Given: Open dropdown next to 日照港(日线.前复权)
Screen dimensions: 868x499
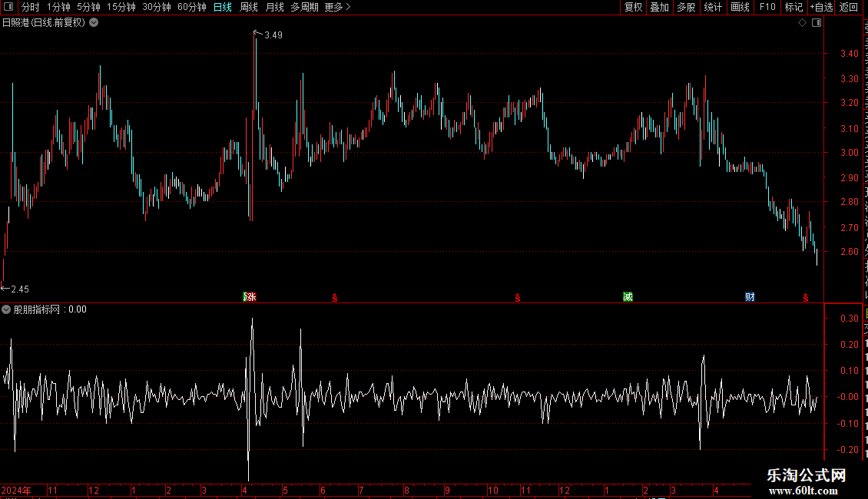Looking at the screenshot, I should (x=94, y=23).
